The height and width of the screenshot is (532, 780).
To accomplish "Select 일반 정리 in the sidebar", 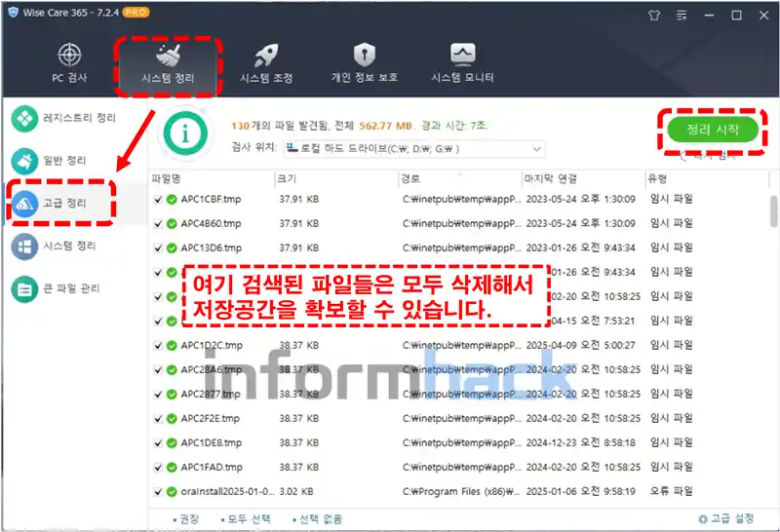I will click(49, 161).
